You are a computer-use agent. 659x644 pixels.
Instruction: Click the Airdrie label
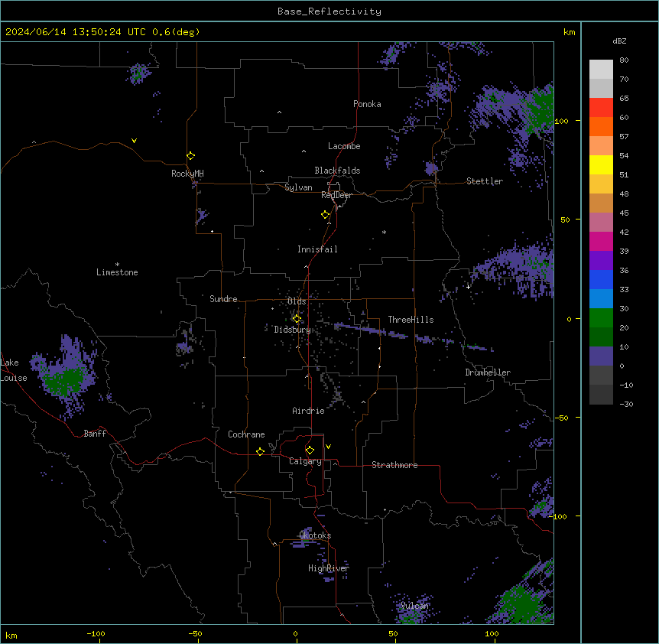[x=308, y=411]
